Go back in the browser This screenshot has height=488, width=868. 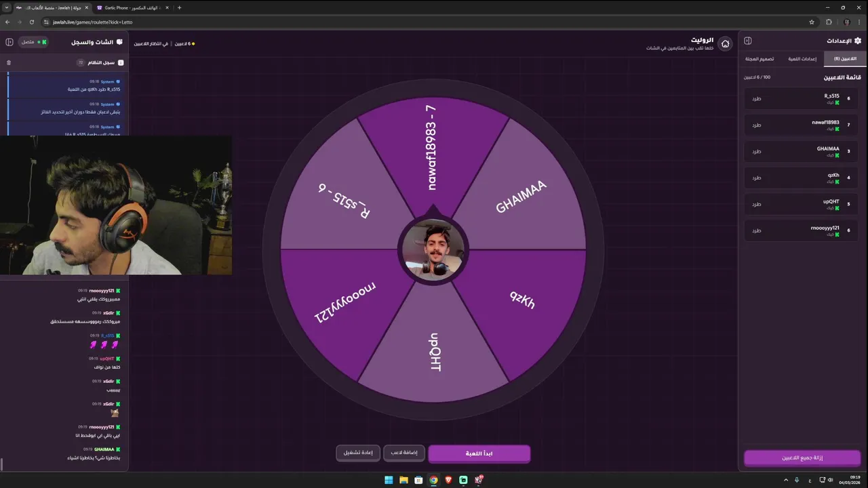pos(7,22)
